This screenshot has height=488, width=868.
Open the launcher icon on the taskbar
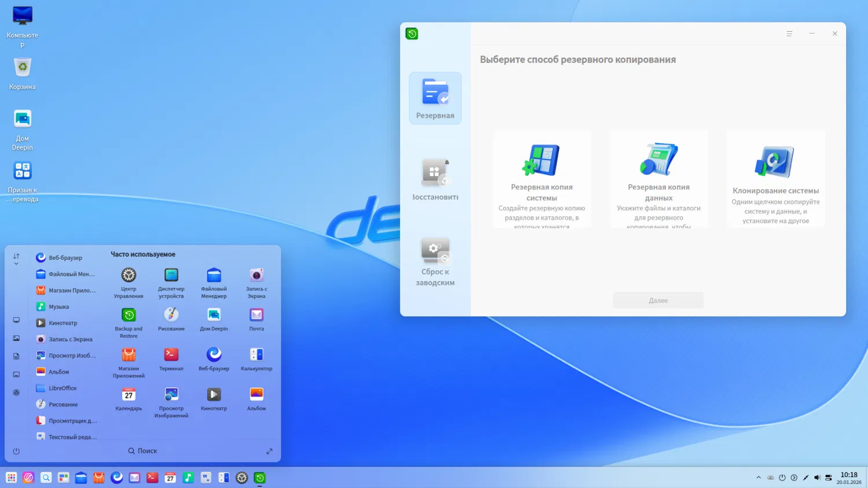[x=11, y=478]
